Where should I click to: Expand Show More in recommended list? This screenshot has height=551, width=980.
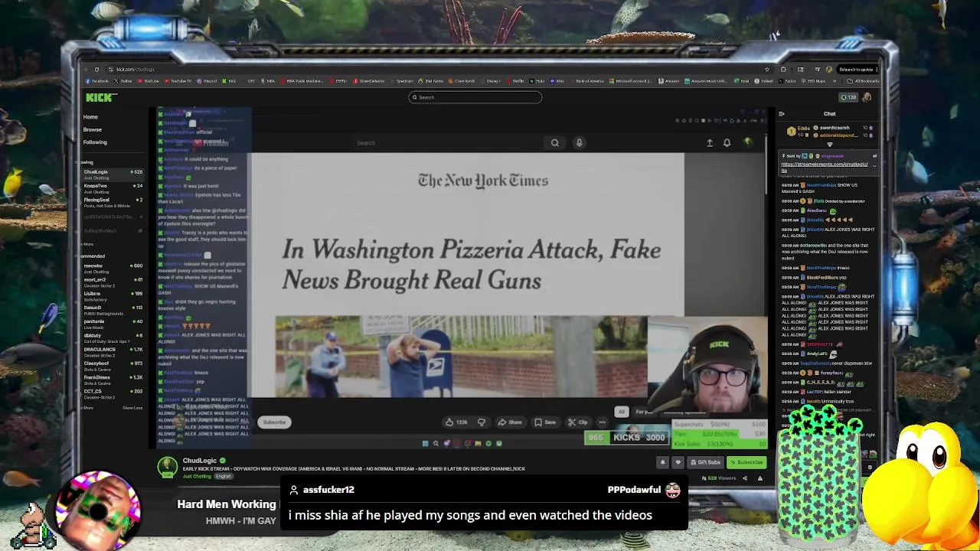click(x=87, y=408)
